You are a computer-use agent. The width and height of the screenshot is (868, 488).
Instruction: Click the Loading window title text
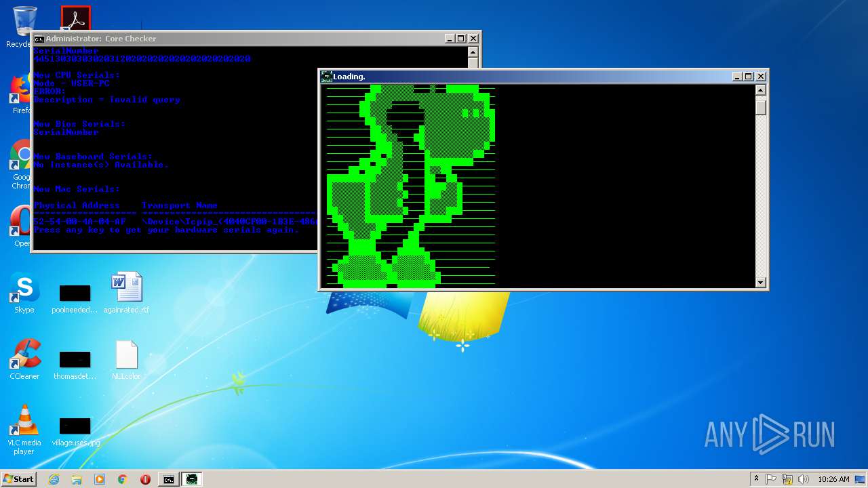click(349, 77)
